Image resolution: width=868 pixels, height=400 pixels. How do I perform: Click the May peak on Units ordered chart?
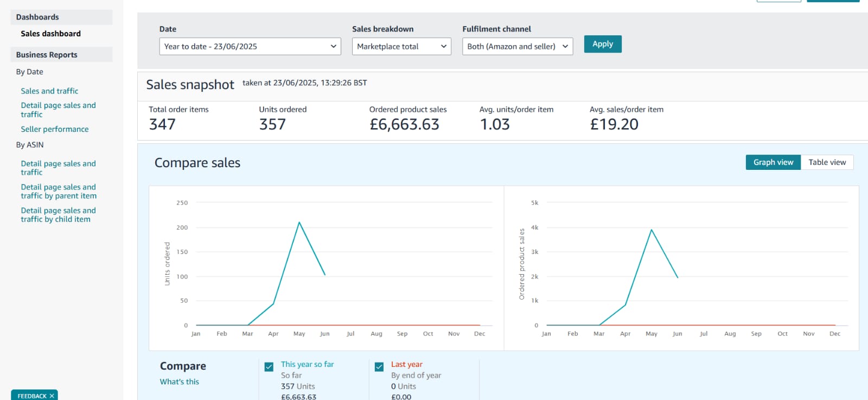(299, 222)
